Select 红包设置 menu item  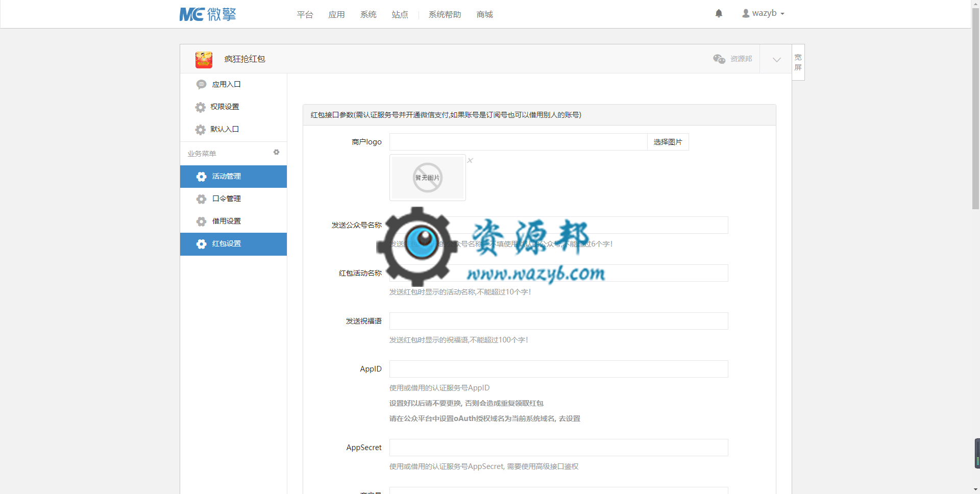point(233,244)
